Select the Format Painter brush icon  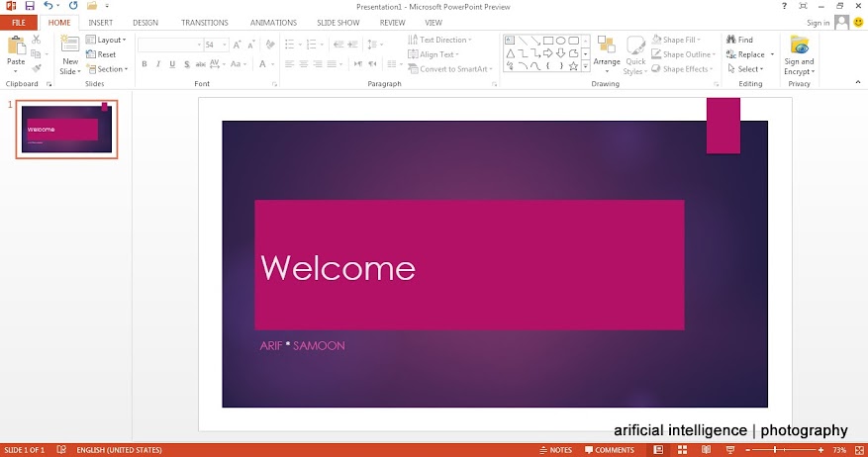(x=36, y=68)
